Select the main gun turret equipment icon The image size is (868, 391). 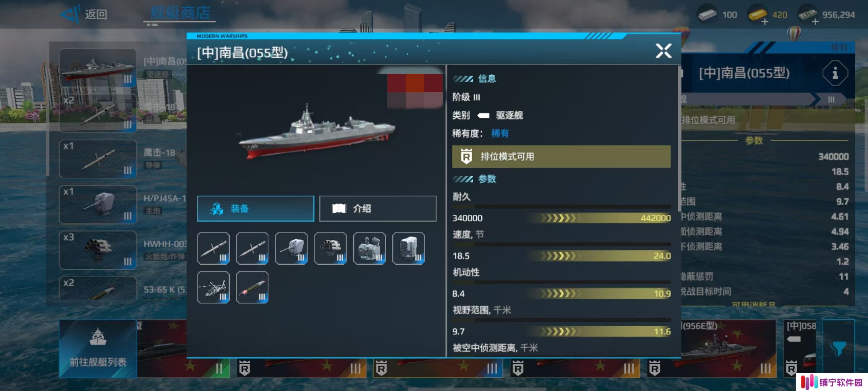(x=292, y=248)
